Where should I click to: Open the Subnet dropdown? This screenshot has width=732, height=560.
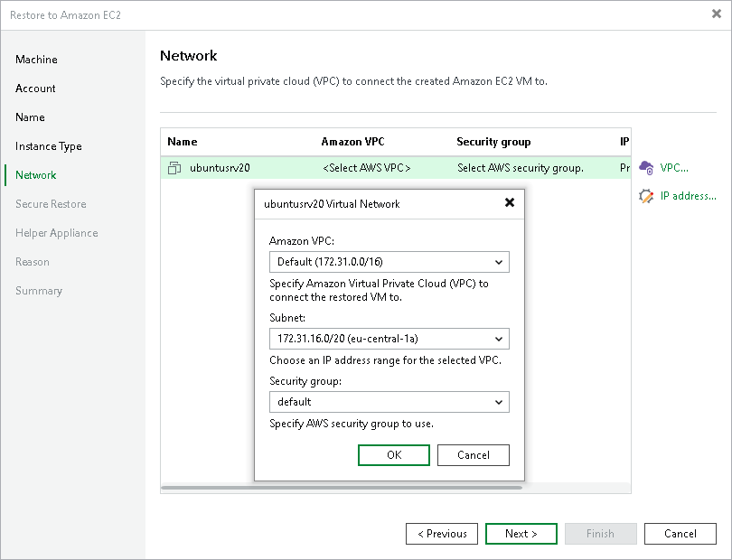point(389,339)
